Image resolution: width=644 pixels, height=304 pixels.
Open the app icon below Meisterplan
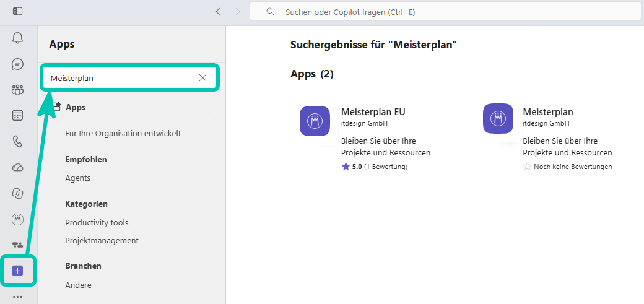pyautogui.click(x=18, y=245)
